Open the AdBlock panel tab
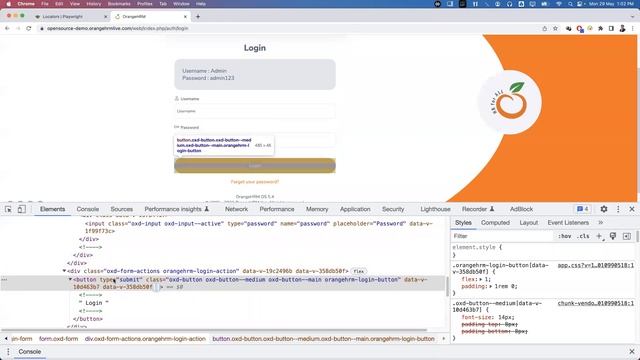640x360 pixels. pyautogui.click(x=521, y=209)
